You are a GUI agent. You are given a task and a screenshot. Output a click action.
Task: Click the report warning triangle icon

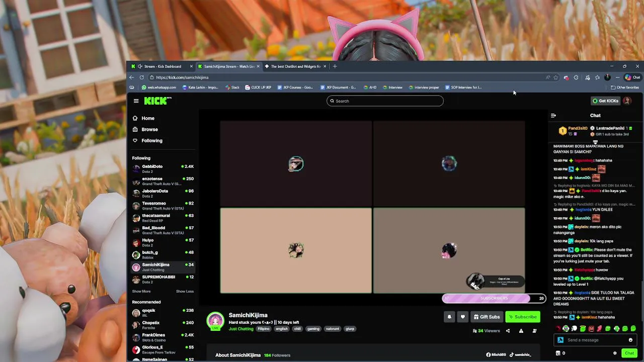point(521,331)
